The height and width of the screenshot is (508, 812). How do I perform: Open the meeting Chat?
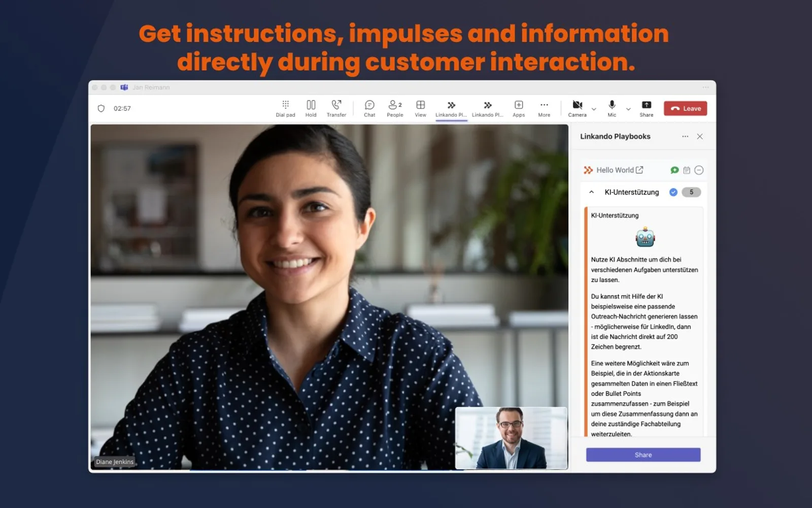(369, 108)
